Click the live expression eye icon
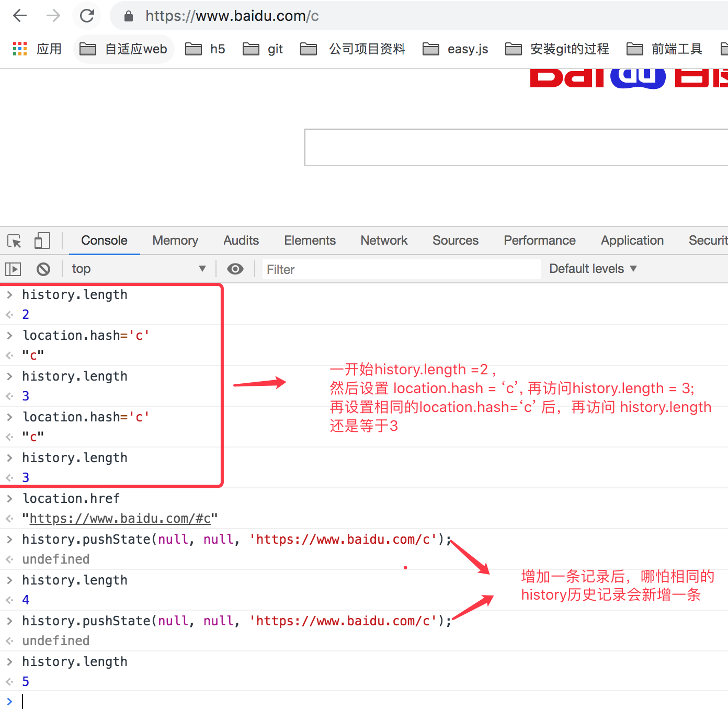This screenshot has width=728, height=710. click(235, 269)
